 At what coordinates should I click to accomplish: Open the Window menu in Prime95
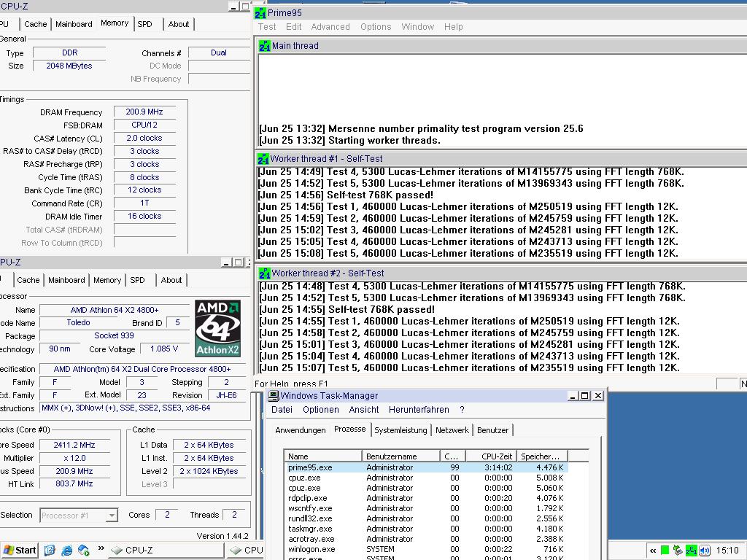tap(417, 27)
